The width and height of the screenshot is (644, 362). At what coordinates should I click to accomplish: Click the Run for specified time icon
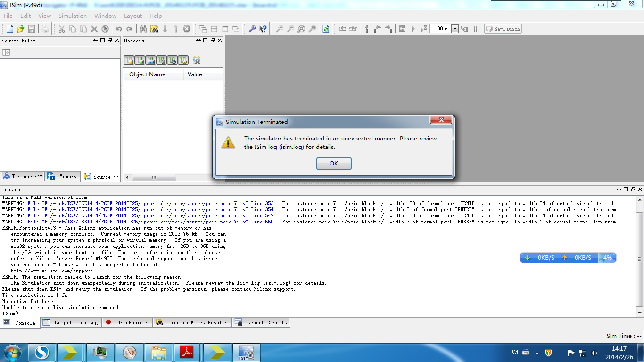tap(424, 29)
